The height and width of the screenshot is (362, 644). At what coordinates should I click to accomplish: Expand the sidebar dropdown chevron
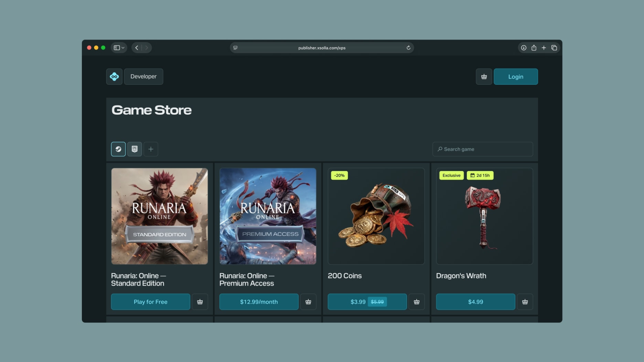pyautogui.click(x=123, y=48)
